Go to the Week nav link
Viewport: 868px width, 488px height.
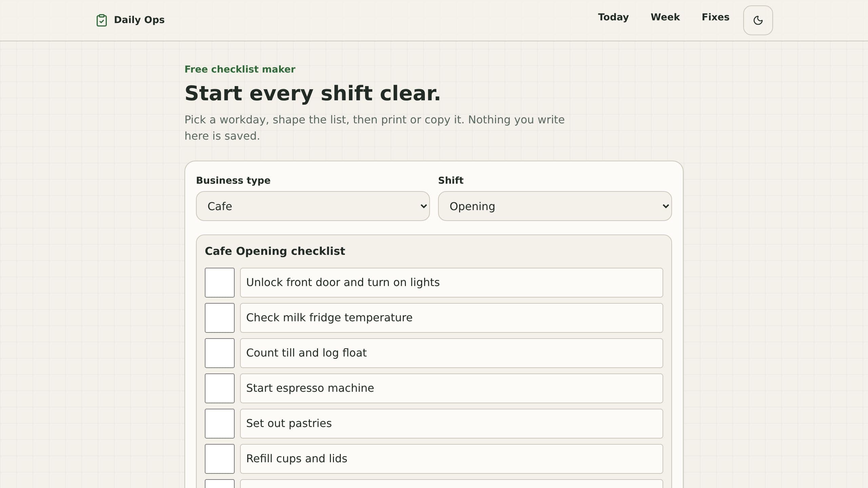(x=665, y=17)
